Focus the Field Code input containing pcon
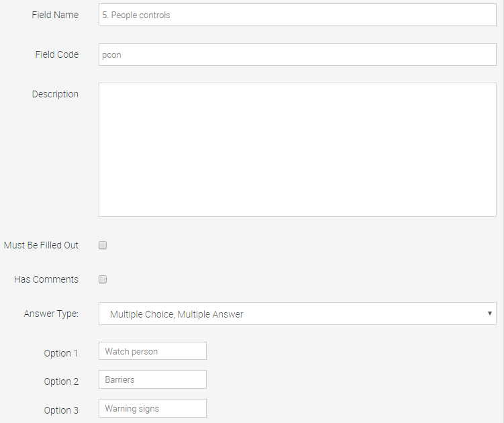The image size is (504, 423). tap(297, 54)
